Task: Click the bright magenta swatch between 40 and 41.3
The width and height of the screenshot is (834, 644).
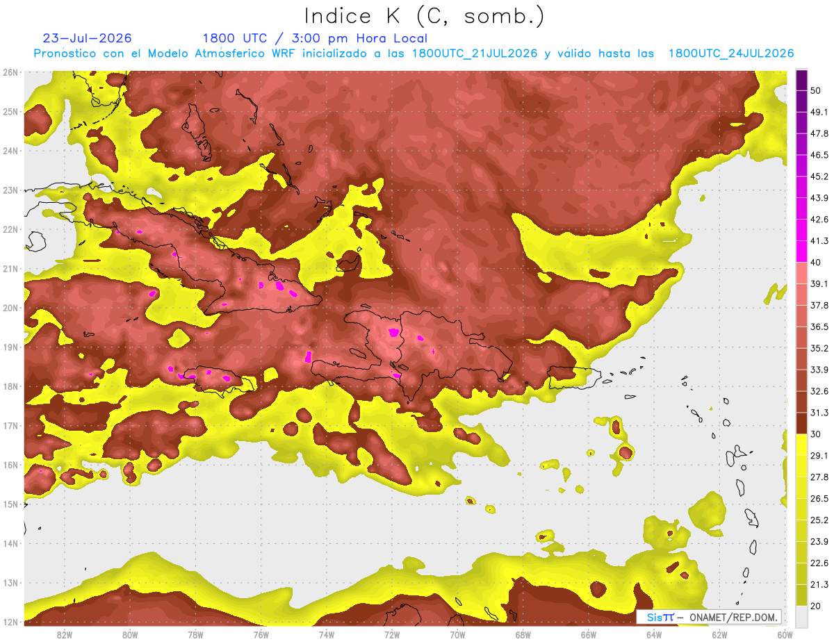Action: pyautogui.click(x=802, y=251)
